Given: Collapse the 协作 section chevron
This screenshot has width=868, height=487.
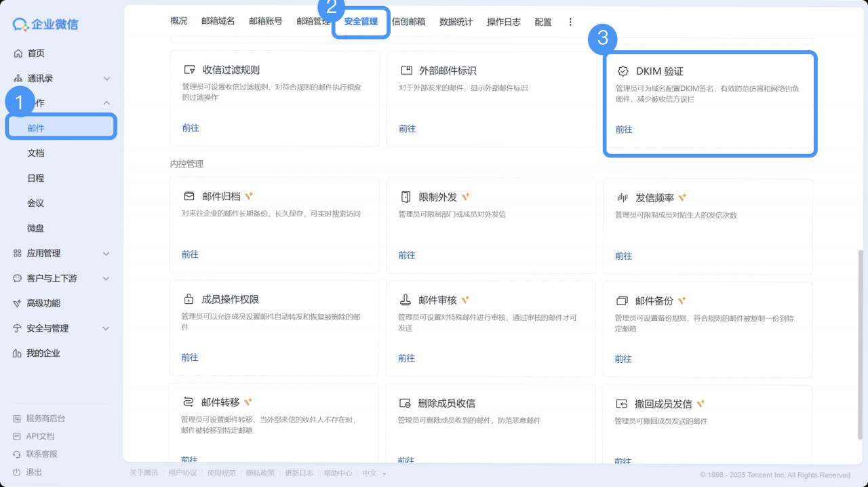Looking at the screenshot, I should tap(106, 103).
